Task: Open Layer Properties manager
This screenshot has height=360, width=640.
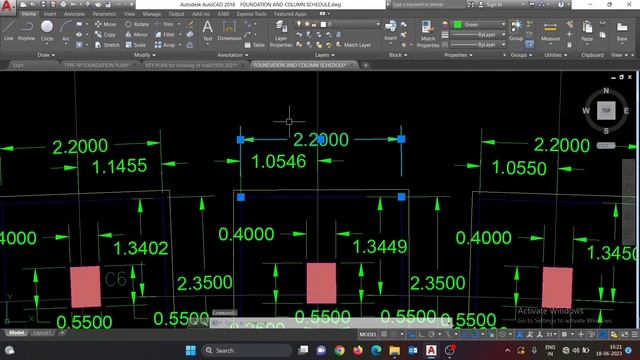Action: coord(281,34)
